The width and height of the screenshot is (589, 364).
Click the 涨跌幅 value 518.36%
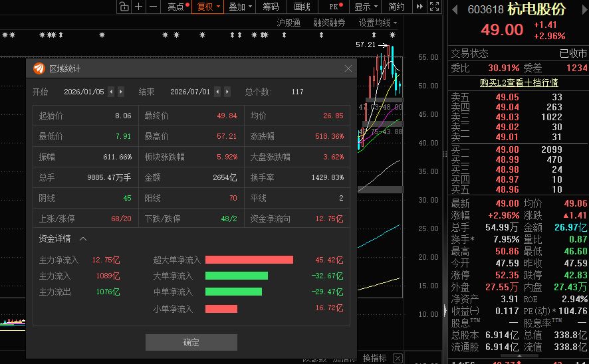pyautogui.click(x=329, y=136)
